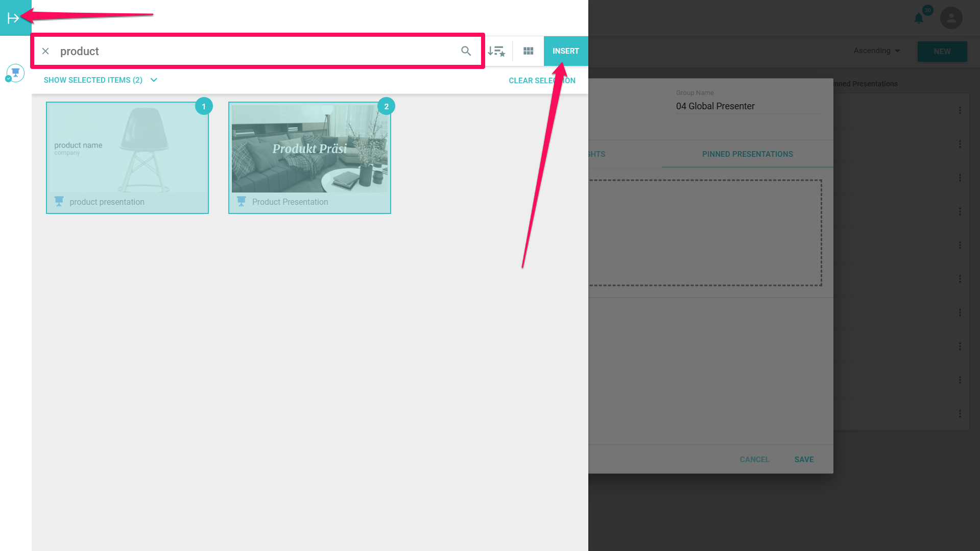
Task: Switch to grid view icon
Action: pyautogui.click(x=528, y=51)
